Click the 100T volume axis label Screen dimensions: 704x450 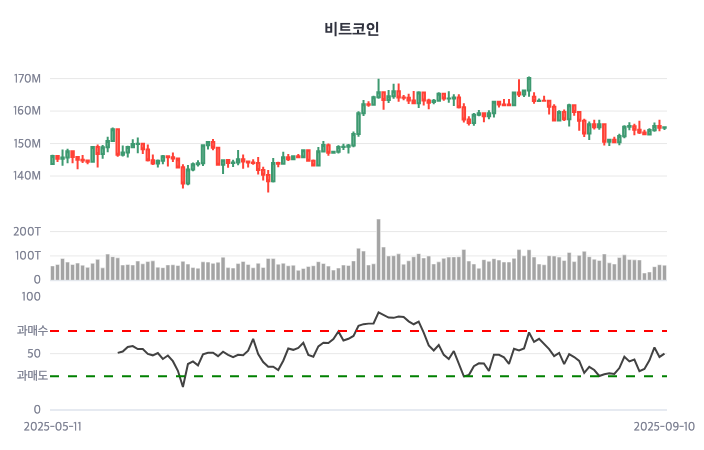point(27,256)
